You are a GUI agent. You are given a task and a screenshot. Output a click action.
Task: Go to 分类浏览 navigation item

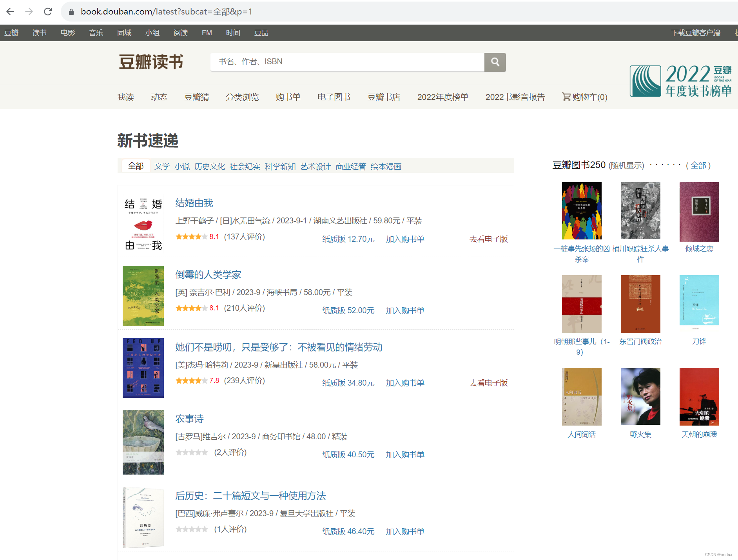click(243, 97)
